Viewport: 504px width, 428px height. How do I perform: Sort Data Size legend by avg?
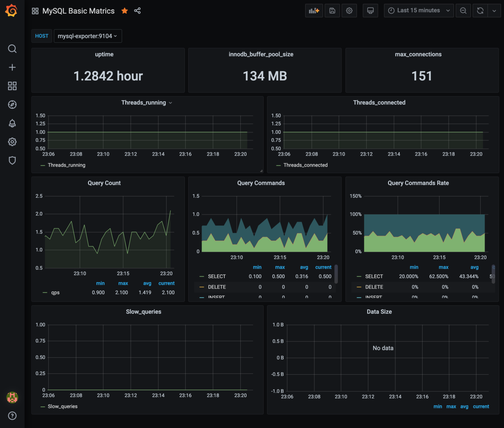464,407
